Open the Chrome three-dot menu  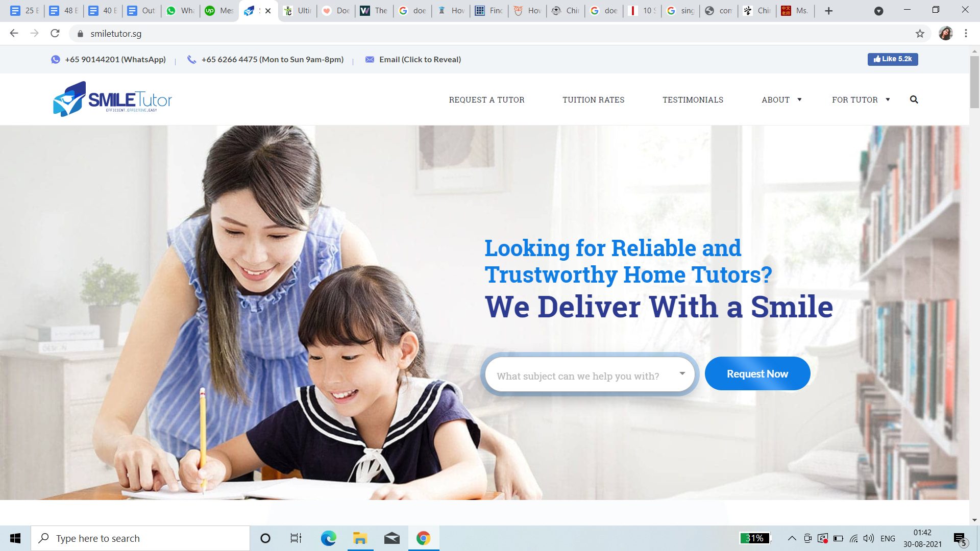tap(966, 34)
